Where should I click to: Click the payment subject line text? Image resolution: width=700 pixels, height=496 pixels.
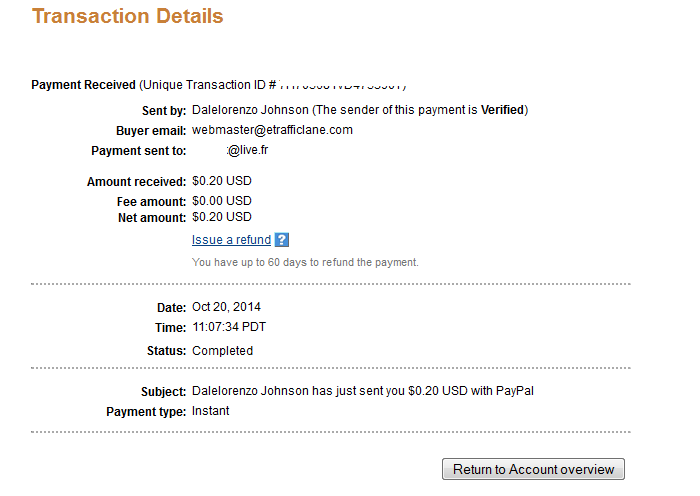click(363, 391)
